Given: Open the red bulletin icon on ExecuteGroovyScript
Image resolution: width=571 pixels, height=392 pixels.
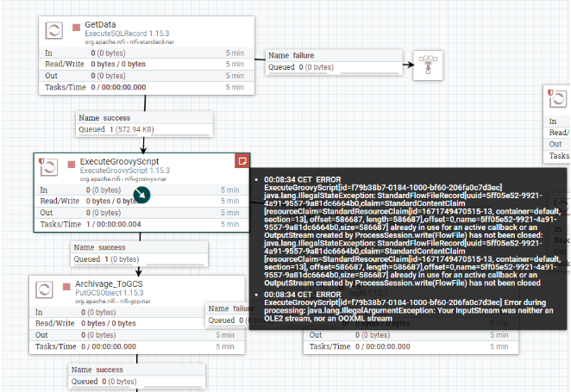Looking at the screenshot, I should (x=242, y=161).
